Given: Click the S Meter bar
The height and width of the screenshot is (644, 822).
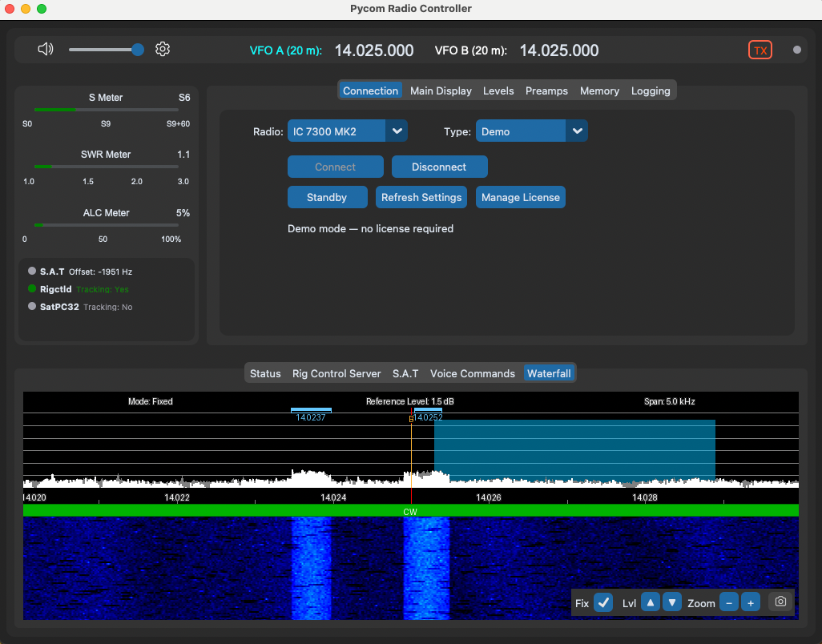Looking at the screenshot, I should [x=107, y=110].
